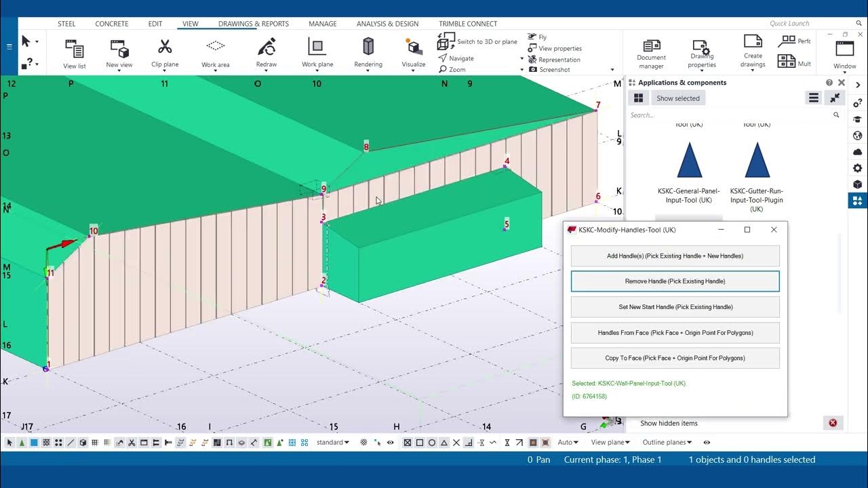Screen dimensions: 868x488
Task: Open the hamburger main menu
Action: pos(9,47)
